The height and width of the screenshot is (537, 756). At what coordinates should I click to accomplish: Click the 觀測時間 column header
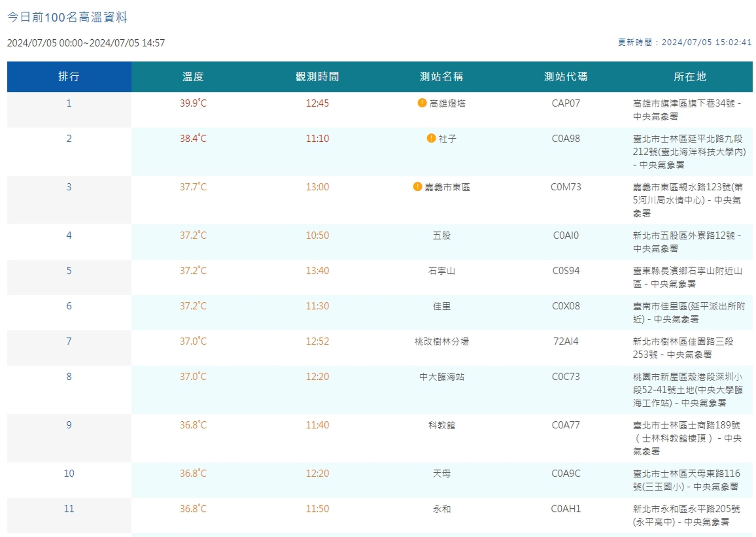click(x=317, y=76)
